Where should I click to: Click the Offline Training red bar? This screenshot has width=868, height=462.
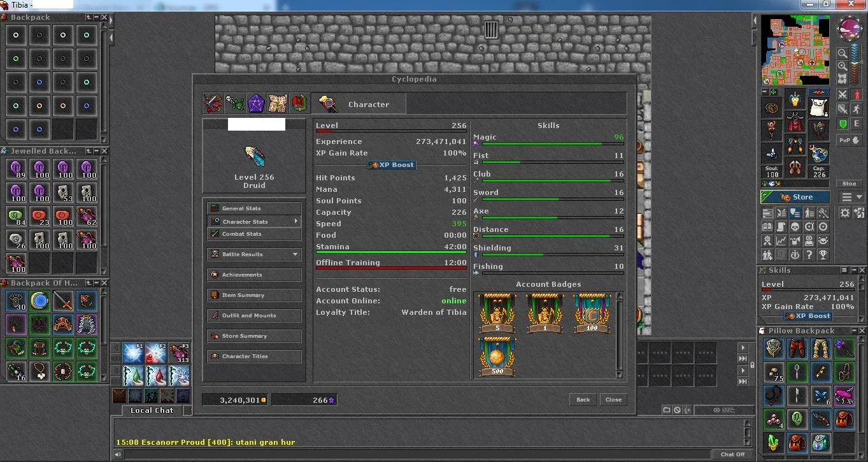[391, 268]
